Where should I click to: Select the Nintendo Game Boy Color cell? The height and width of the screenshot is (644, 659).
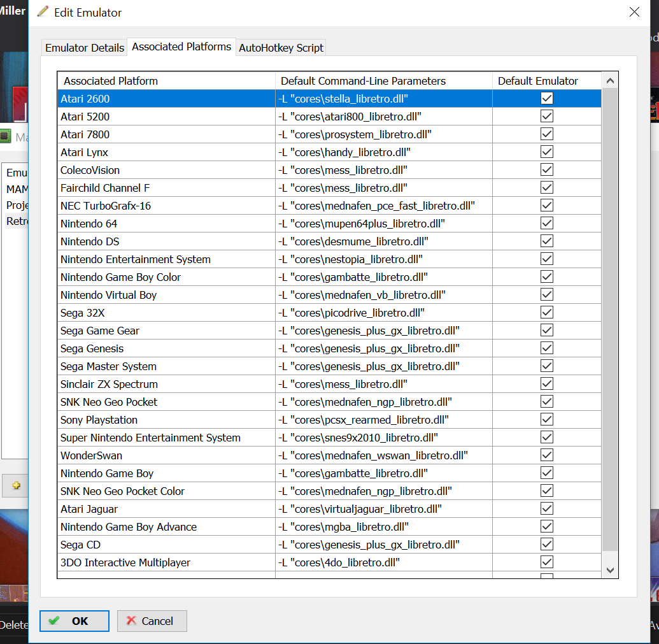[x=166, y=277]
